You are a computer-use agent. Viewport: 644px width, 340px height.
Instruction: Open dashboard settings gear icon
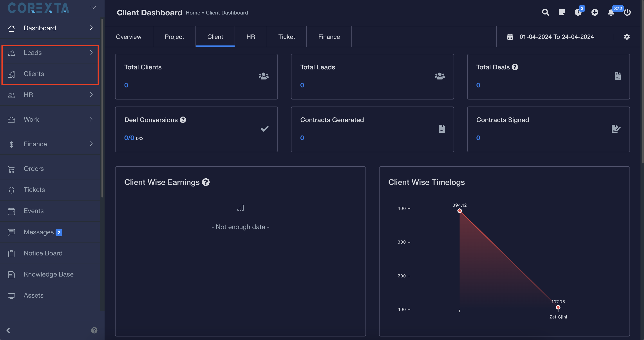pyautogui.click(x=626, y=37)
